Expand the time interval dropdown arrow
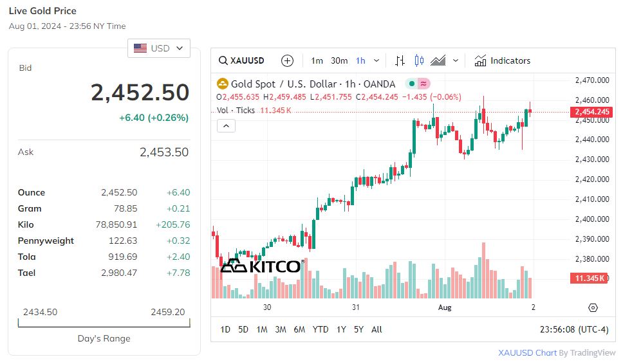Viewport: 623px width, 364px height. (377, 61)
